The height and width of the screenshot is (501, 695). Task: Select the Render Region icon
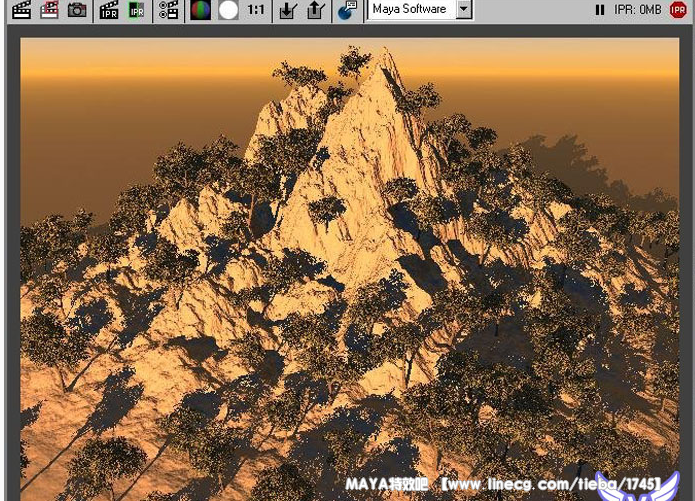click(49, 10)
